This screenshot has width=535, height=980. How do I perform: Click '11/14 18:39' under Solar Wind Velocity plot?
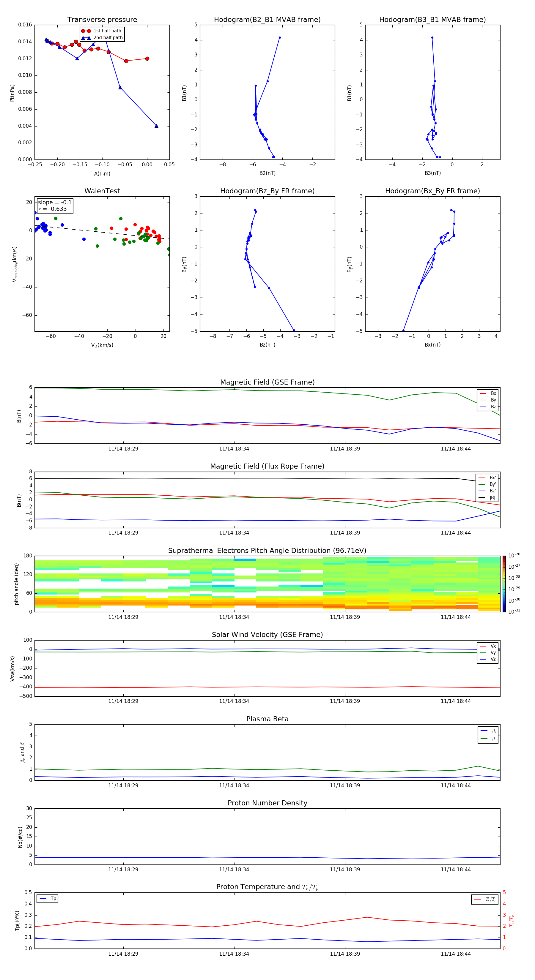click(x=344, y=701)
